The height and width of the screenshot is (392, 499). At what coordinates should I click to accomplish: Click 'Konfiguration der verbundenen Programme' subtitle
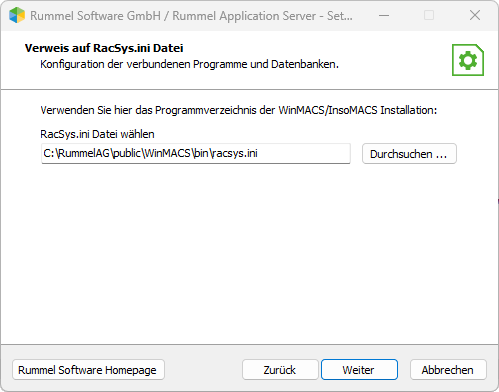tap(189, 64)
